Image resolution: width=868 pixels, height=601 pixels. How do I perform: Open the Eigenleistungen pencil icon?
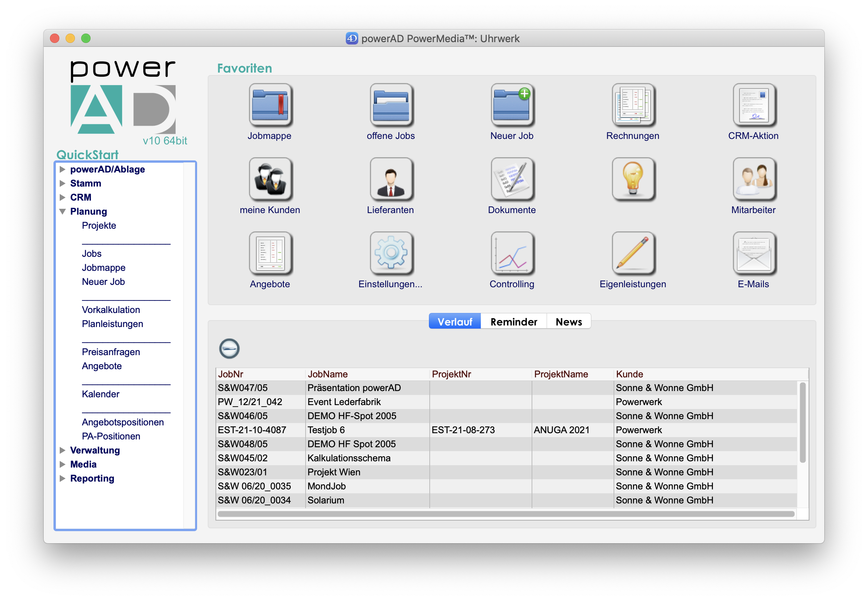point(633,253)
